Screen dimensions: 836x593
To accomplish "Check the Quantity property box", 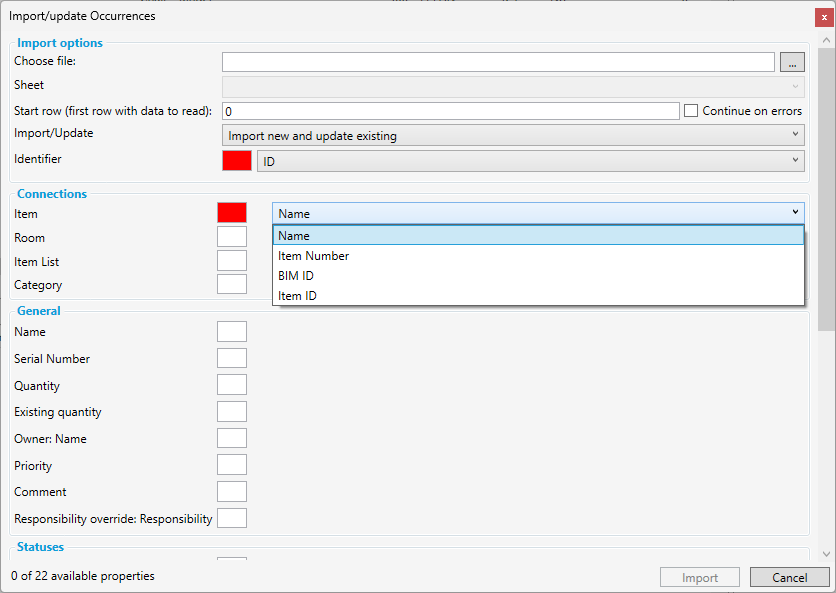I will pyautogui.click(x=231, y=385).
